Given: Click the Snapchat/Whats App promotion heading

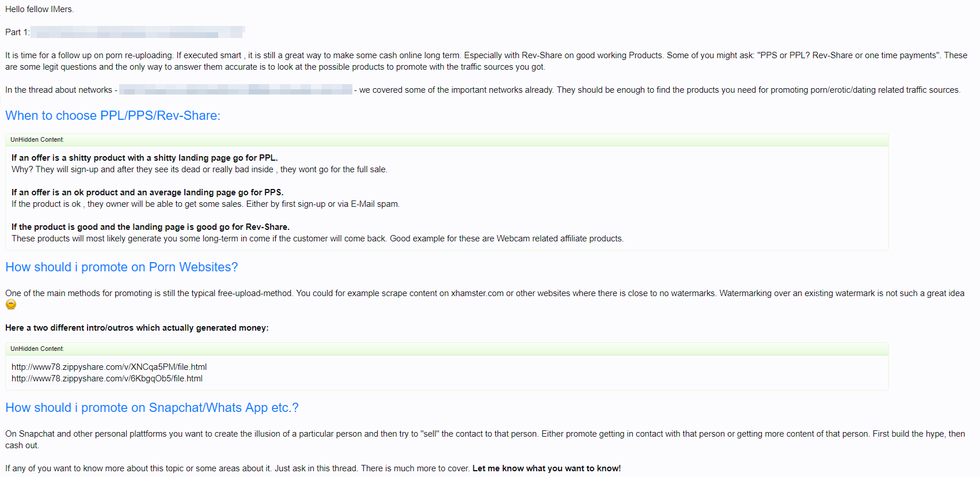Looking at the screenshot, I should pos(152,408).
